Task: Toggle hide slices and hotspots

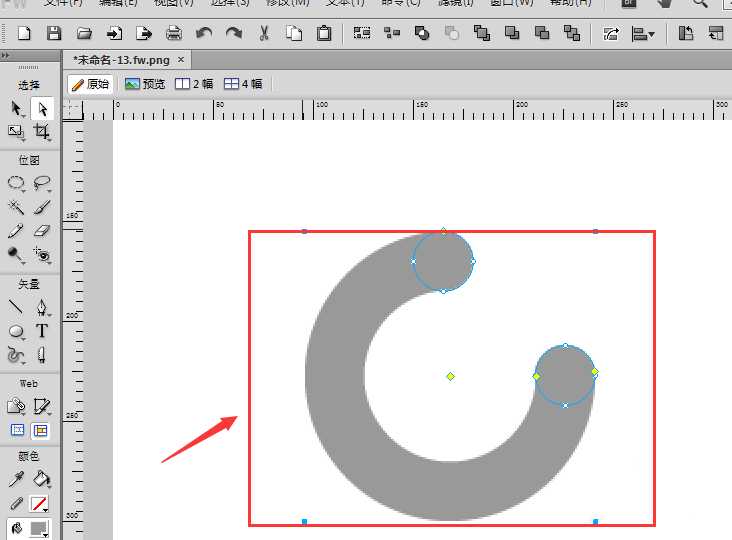Action: coord(16,430)
